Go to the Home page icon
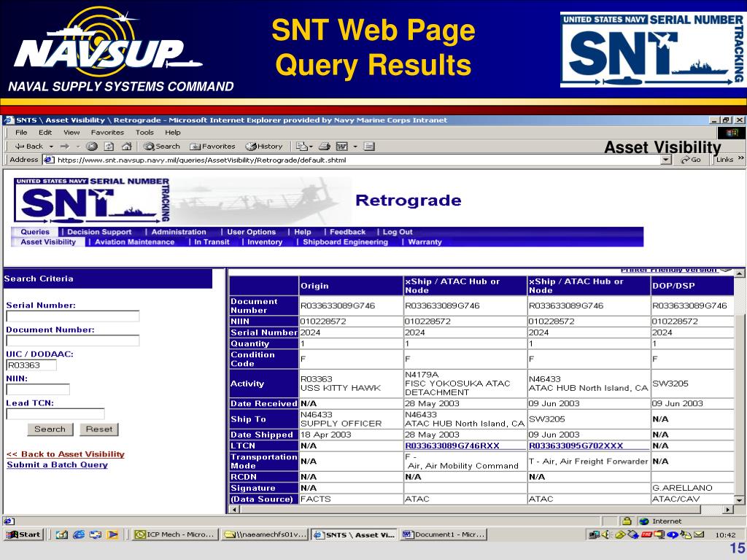This screenshot has width=747, height=560. 126,146
